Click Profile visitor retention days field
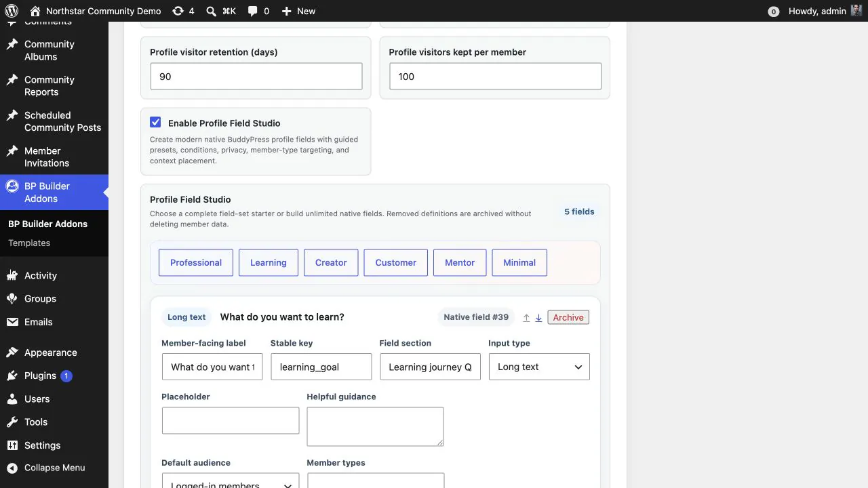This screenshot has height=488, width=868. click(x=256, y=77)
